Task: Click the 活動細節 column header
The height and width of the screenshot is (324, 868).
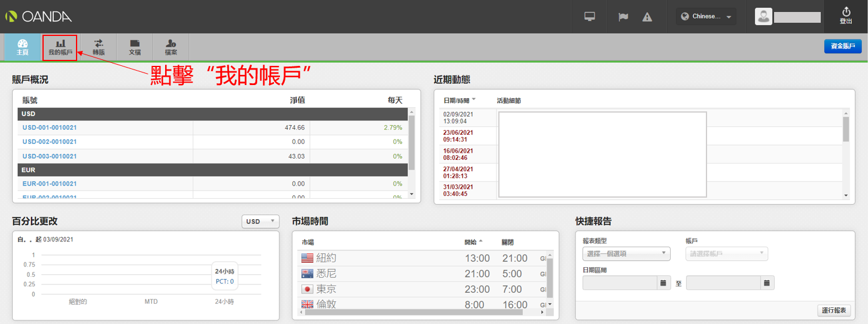Action: (x=508, y=101)
